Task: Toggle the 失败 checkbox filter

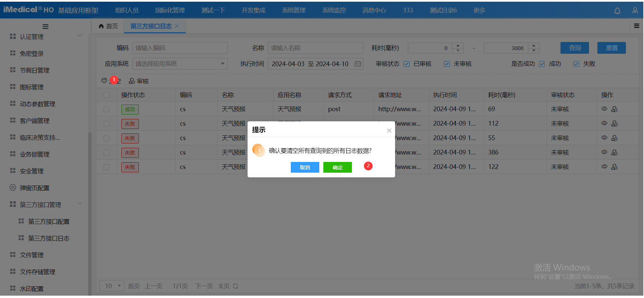Action: [x=576, y=64]
